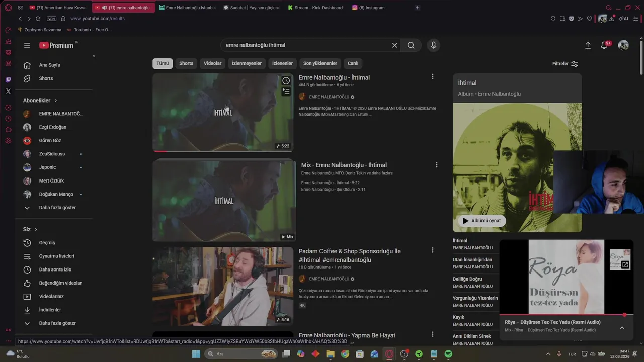
Task: Pop out the Röya miniplayer video
Action: tap(625, 265)
